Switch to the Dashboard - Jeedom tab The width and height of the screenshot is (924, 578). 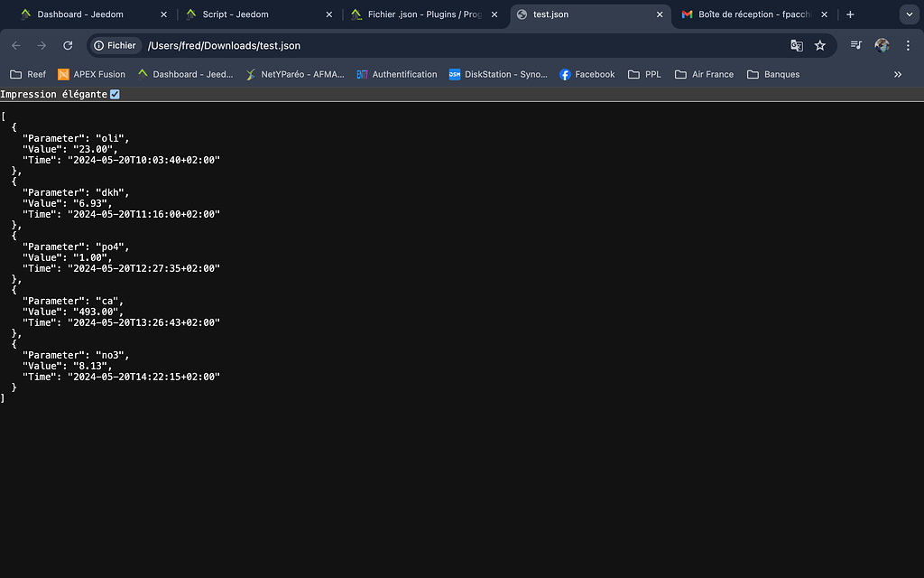click(x=81, y=14)
